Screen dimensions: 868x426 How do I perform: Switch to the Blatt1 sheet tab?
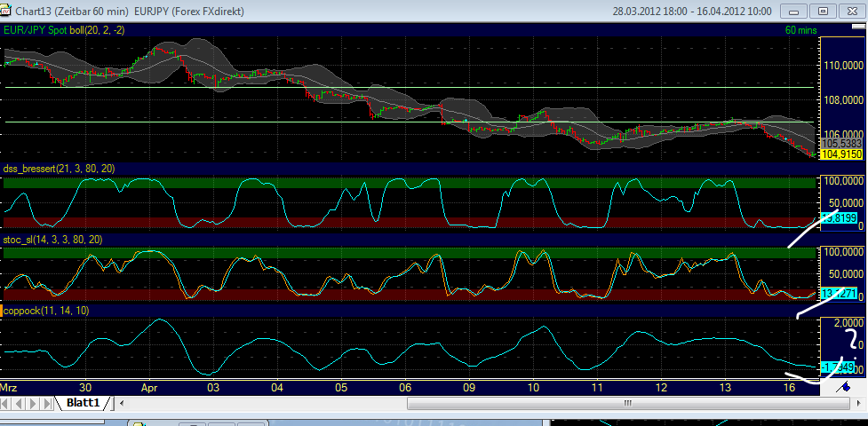(x=84, y=404)
